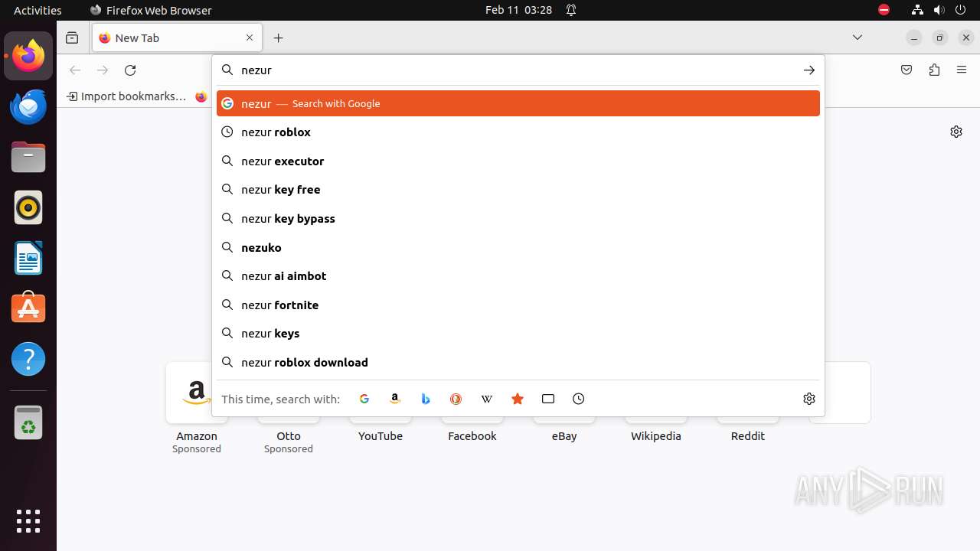Open Trash from the dock
Image resolution: width=980 pixels, height=551 pixels.
pos(28,422)
